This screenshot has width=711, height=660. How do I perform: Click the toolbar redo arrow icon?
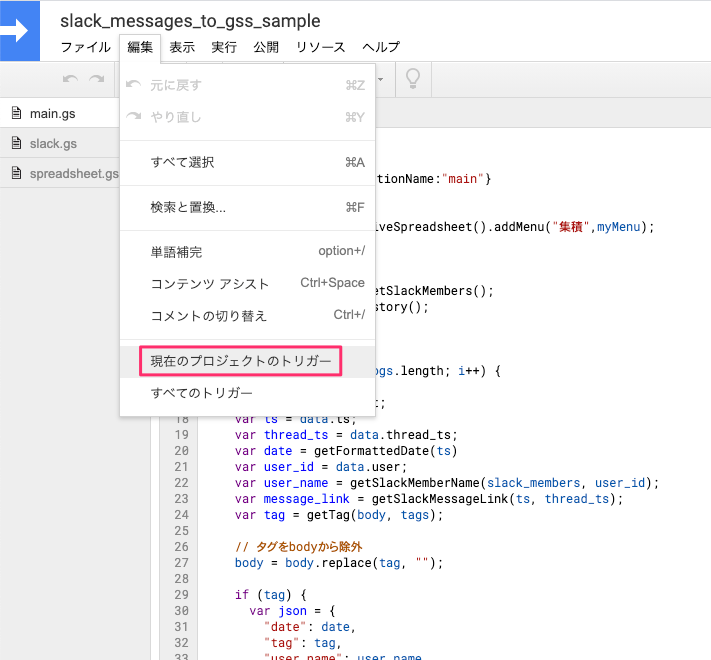click(x=97, y=79)
